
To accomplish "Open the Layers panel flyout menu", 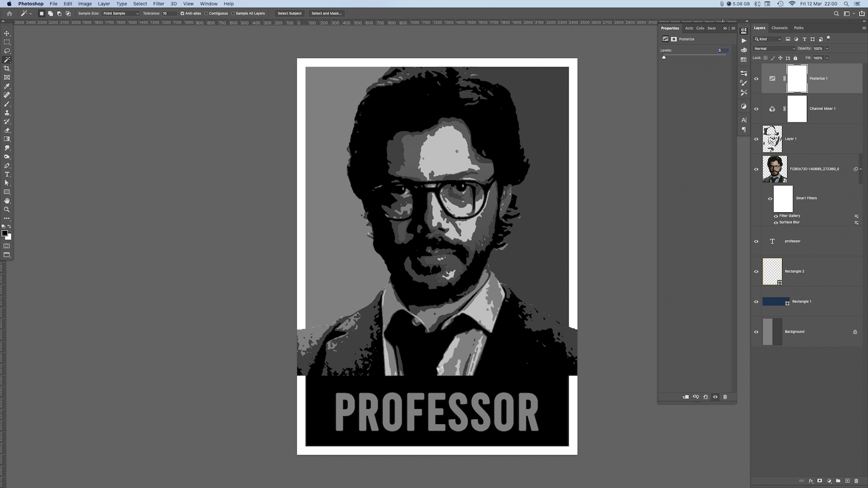I will (864, 28).
